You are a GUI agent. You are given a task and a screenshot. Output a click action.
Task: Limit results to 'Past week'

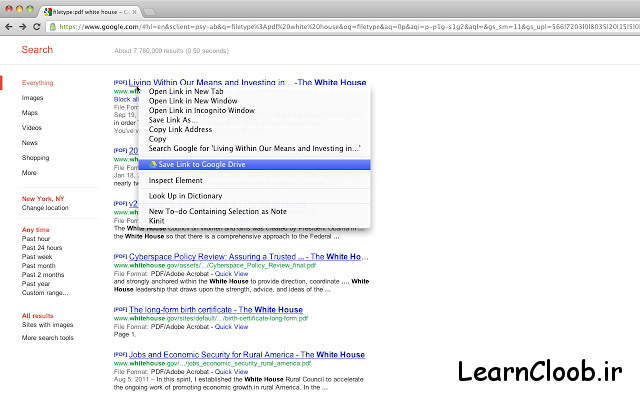(x=37, y=257)
